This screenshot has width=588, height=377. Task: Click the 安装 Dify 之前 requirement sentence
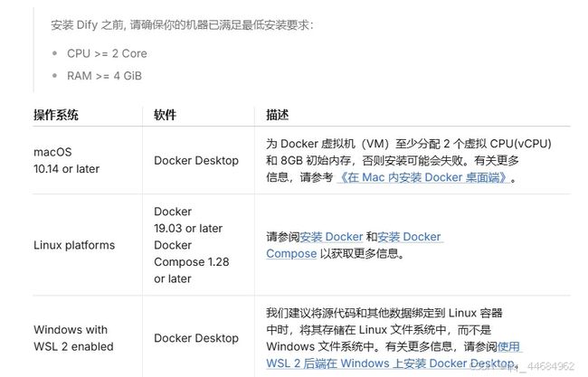click(182, 25)
